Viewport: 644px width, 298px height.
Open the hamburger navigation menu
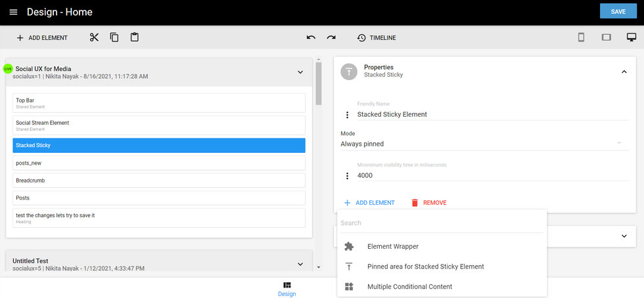(x=13, y=12)
